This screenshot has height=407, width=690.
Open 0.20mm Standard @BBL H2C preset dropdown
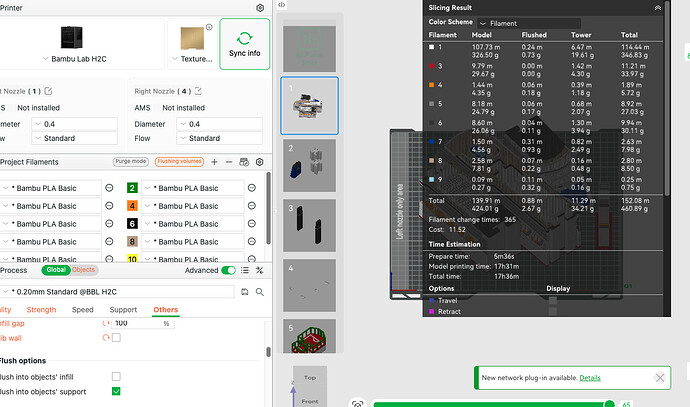tap(117, 292)
